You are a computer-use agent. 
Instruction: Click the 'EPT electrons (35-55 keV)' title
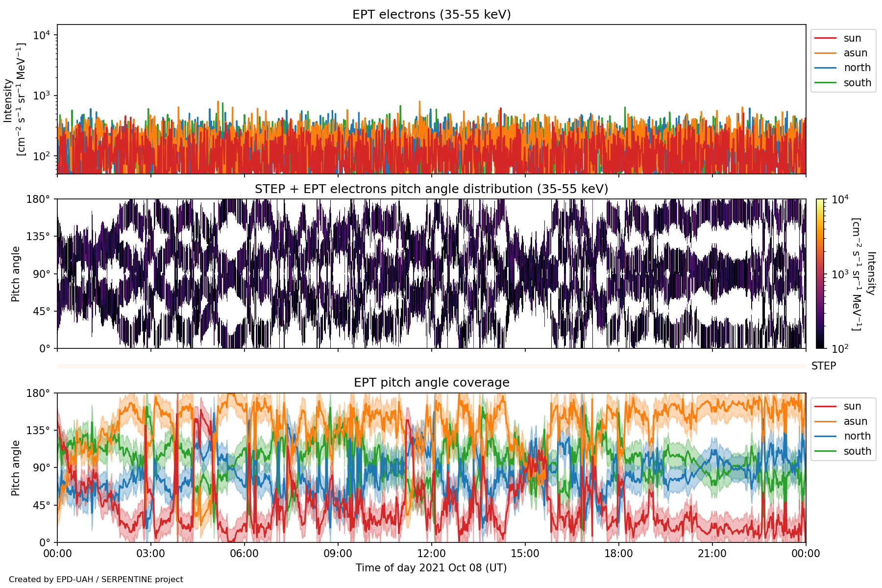click(432, 15)
